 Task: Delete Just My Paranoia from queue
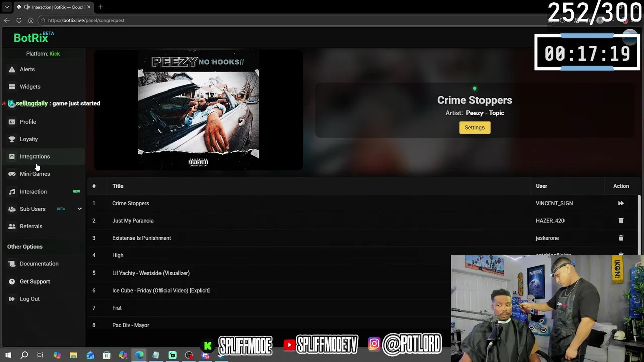pos(621,221)
